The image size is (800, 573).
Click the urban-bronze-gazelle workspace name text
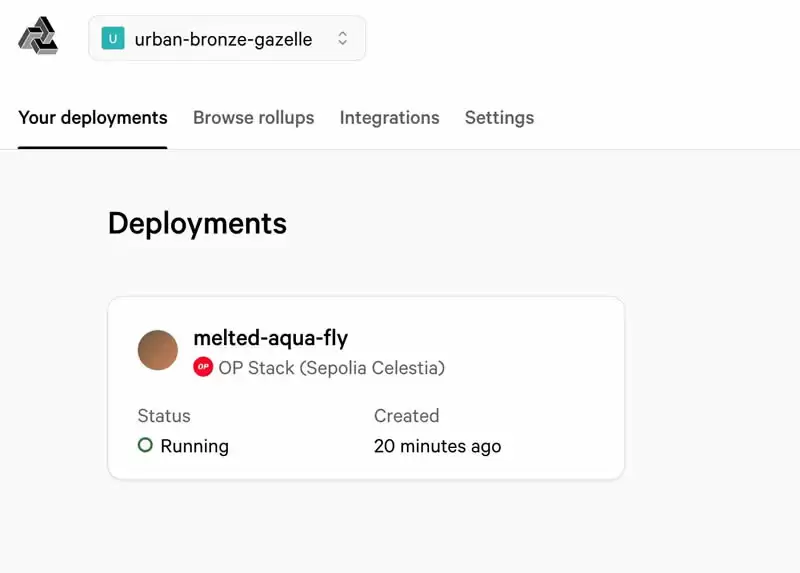click(223, 39)
